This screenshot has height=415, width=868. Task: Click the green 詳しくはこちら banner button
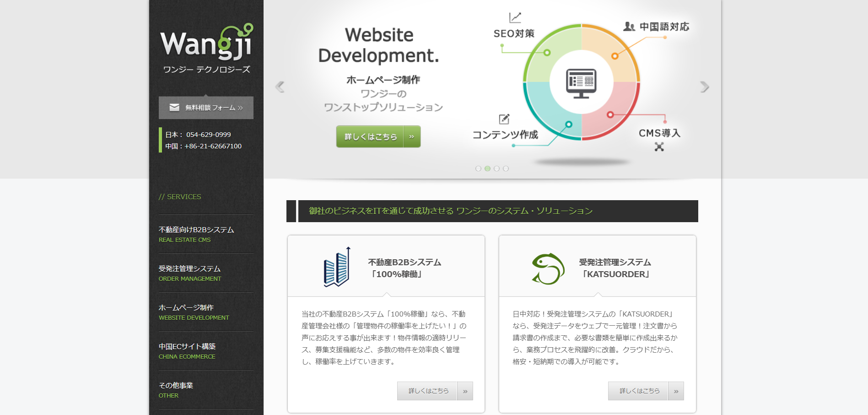(370, 137)
